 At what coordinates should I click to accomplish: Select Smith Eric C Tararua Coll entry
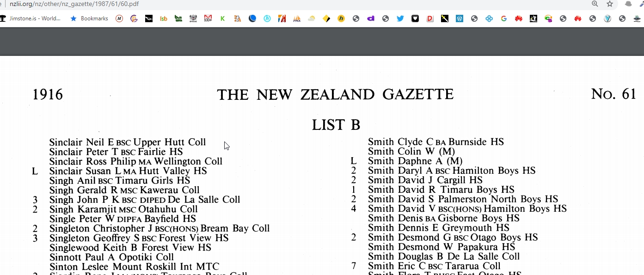pyautogui.click(x=434, y=266)
